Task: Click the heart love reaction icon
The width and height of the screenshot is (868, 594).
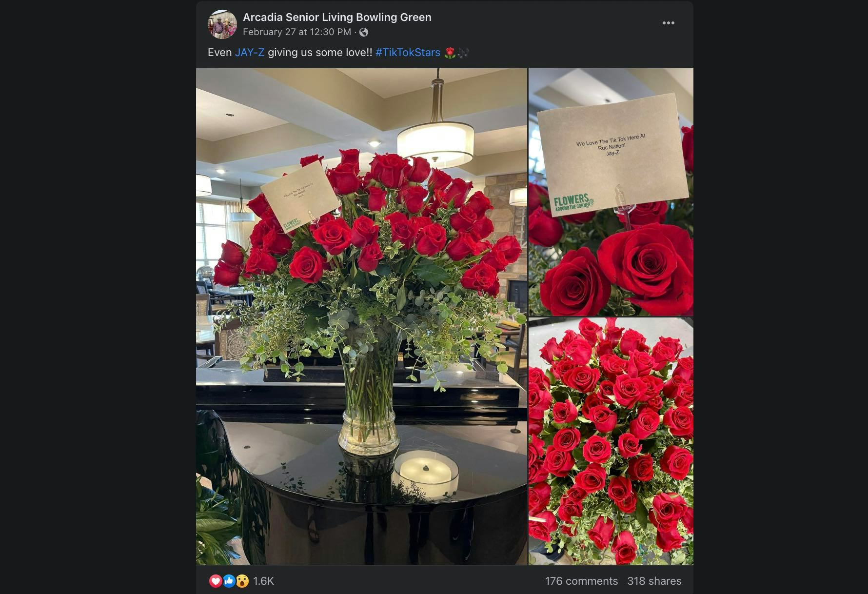Action: click(x=216, y=581)
